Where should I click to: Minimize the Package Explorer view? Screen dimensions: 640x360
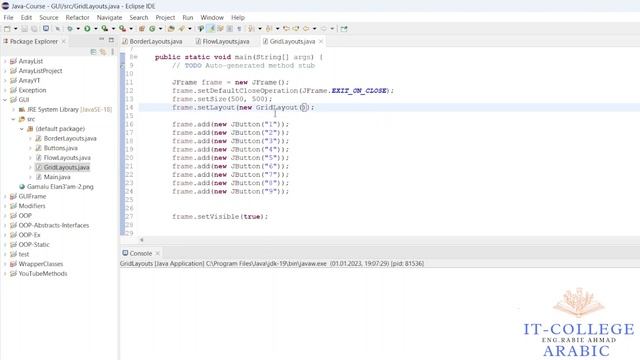101,40
